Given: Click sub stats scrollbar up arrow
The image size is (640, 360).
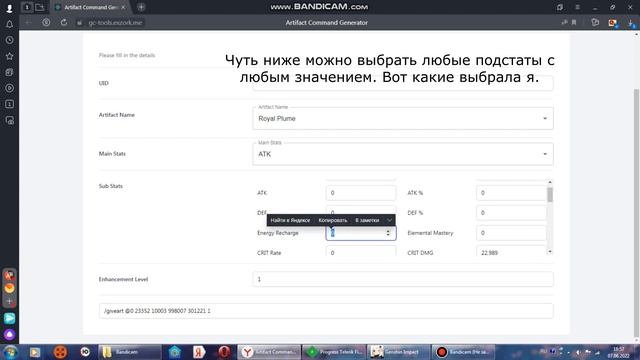Looking at the screenshot, I should [x=550, y=182].
